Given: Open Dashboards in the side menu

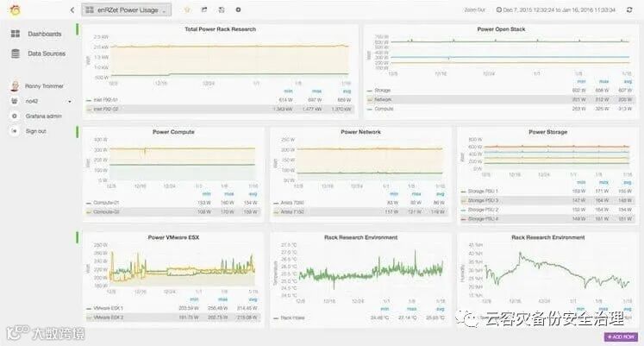Looking at the screenshot, I should tap(44, 34).
